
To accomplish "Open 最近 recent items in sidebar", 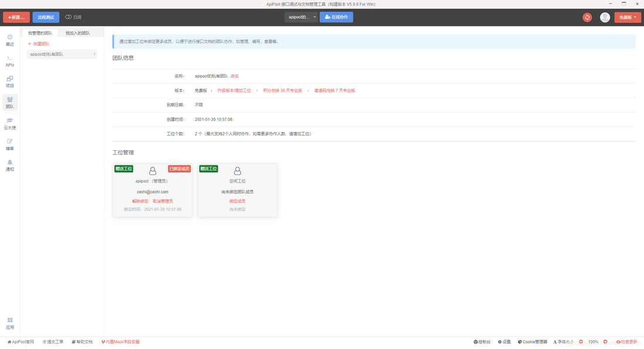I will pos(10,40).
